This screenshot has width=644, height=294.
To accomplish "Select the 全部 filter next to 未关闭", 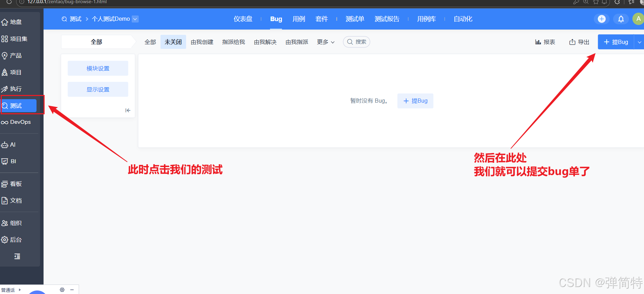I will coord(150,42).
